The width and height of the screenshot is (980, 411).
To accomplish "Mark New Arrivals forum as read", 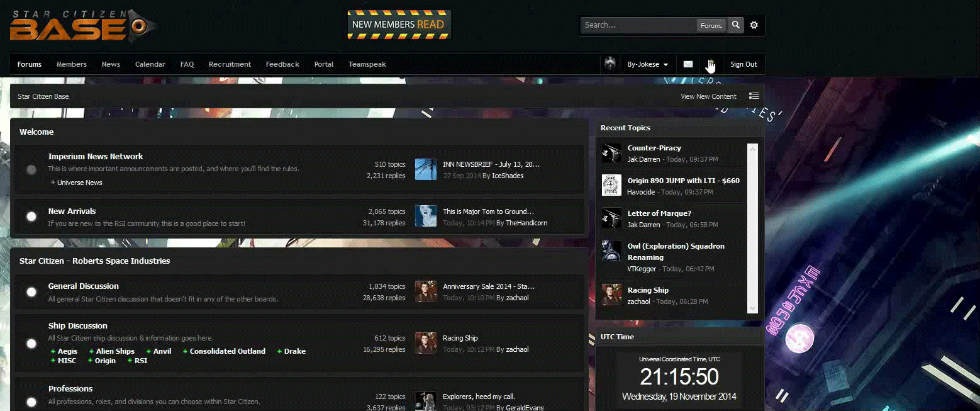I will [x=31, y=217].
